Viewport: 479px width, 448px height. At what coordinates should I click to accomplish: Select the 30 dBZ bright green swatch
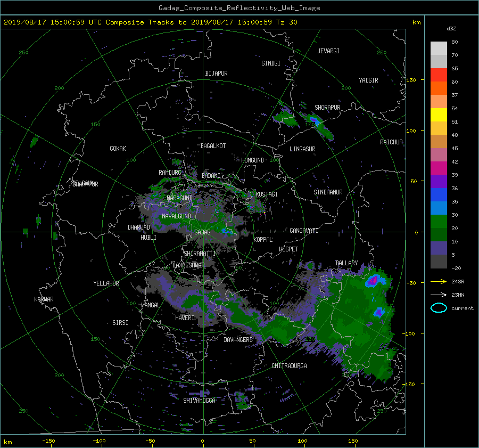click(x=439, y=222)
